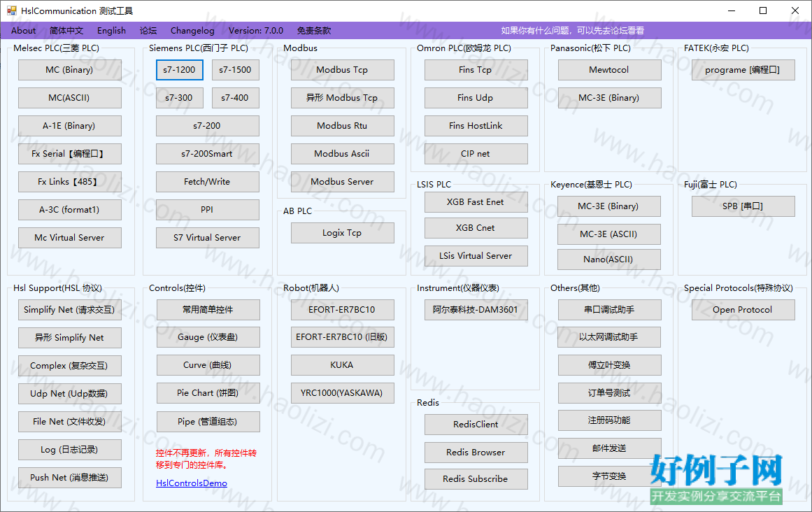This screenshot has width=812, height=512.
Task: Open the XGB Cnet test
Action: 476,228
